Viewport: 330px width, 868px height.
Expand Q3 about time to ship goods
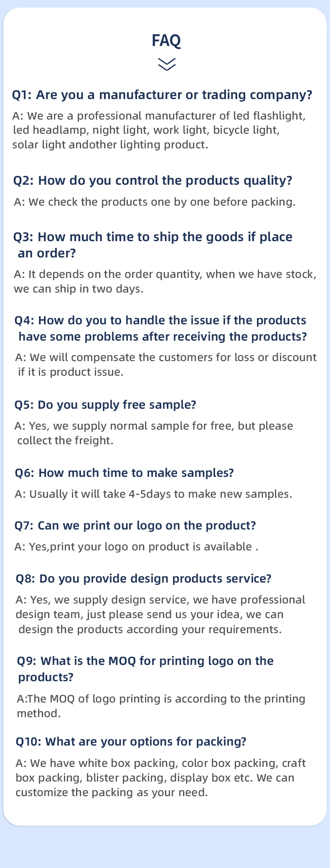point(153,245)
